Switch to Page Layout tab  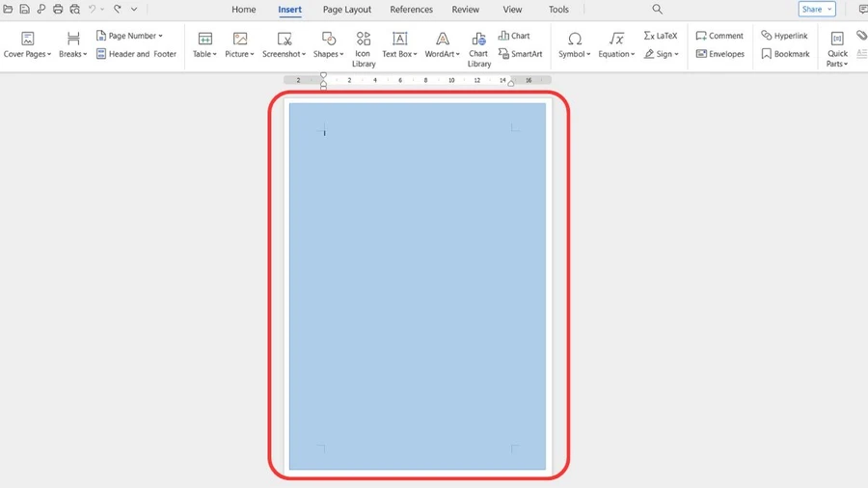point(347,10)
